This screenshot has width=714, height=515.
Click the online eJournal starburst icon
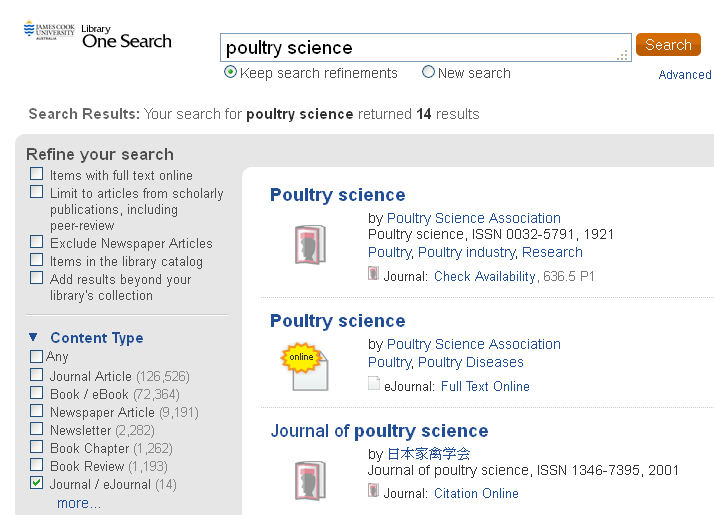(x=304, y=366)
